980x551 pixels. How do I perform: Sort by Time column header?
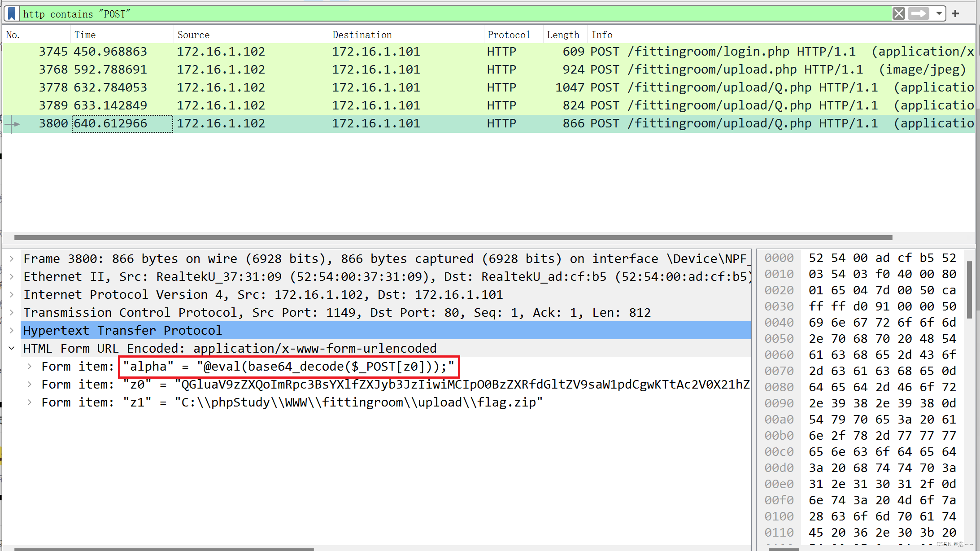(85, 35)
